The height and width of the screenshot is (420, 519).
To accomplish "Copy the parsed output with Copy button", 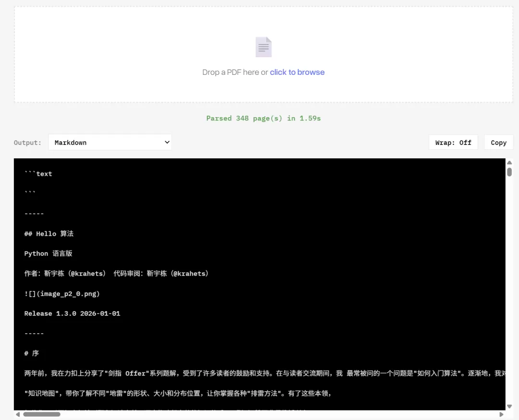I will coord(498,143).
